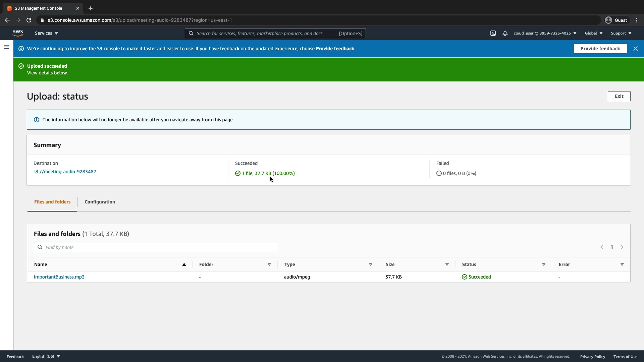Go to next page of files

tap(622, 247)
